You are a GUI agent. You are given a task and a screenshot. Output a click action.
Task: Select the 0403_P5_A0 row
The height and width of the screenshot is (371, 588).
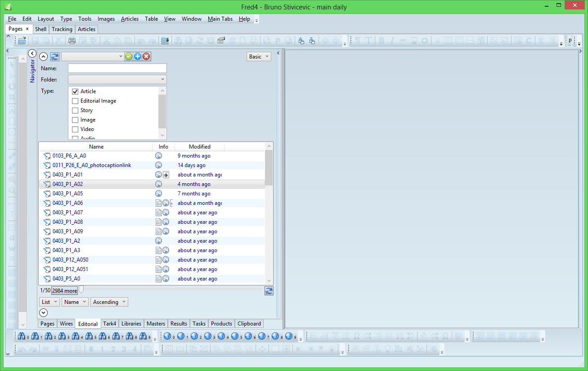pyautogui.click(x=152, y=279)
